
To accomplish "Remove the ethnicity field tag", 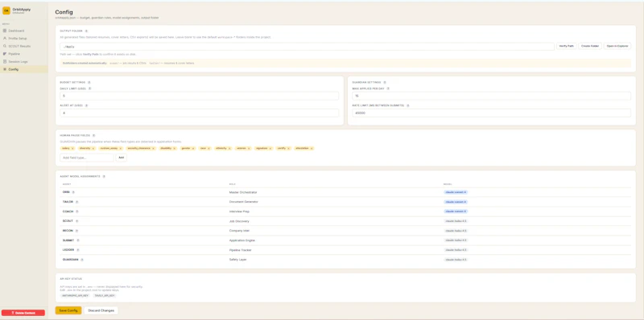I will [229, 148].
